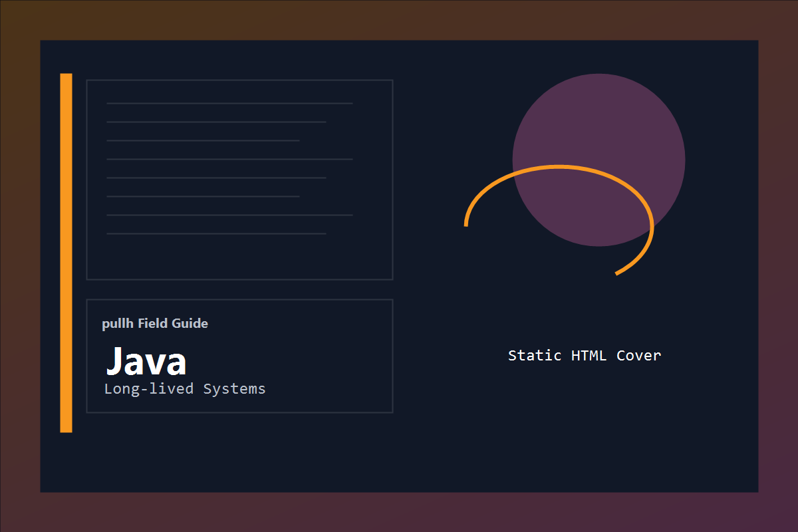Image resolution: width=798 pixels, height=532 pixels.
Task: Click the left tip of orange arc
Action: tap(465, 225)
